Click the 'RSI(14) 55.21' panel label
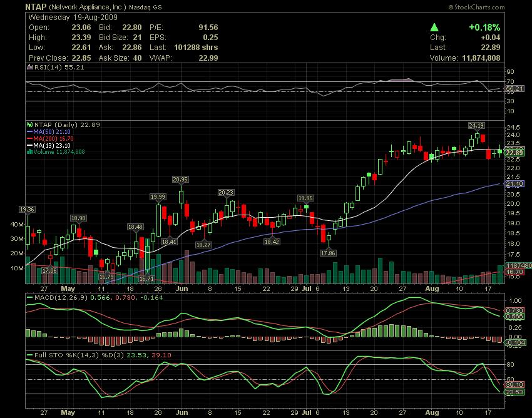The image size is (532, 418). click(59, 67)
